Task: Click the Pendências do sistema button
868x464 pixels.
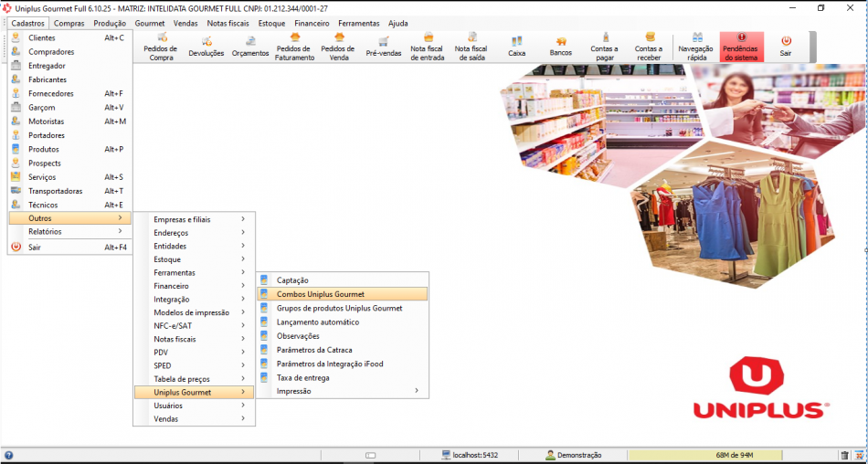Action: point(741,47)
